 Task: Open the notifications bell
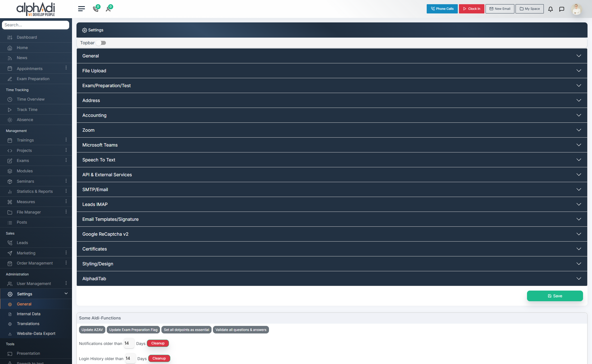click(x=550, y=9)
